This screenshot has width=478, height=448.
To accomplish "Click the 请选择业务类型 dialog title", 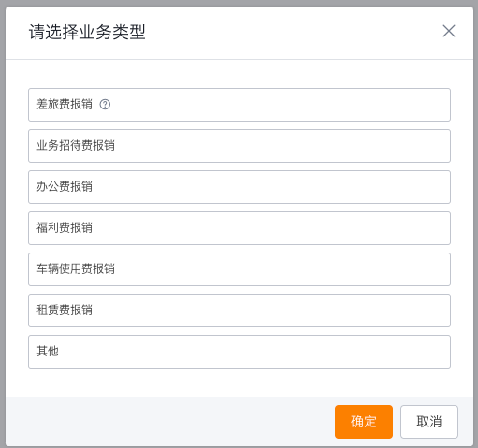I will coord(87,32).
